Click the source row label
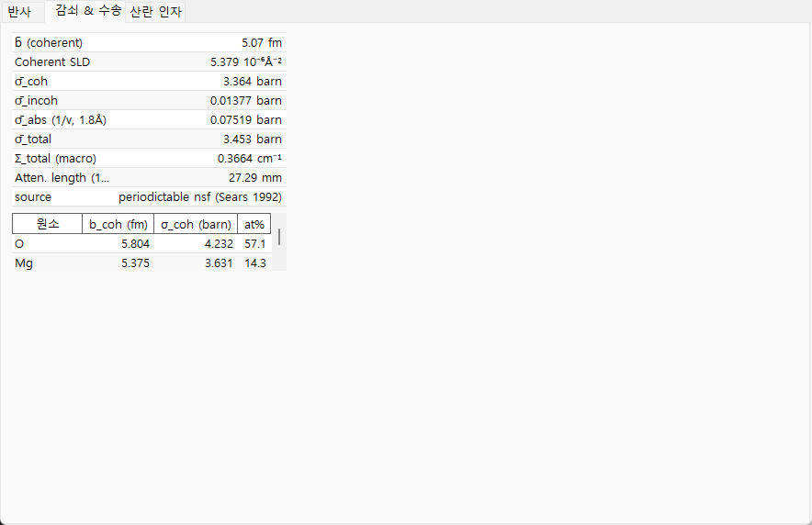 [33, 197]
